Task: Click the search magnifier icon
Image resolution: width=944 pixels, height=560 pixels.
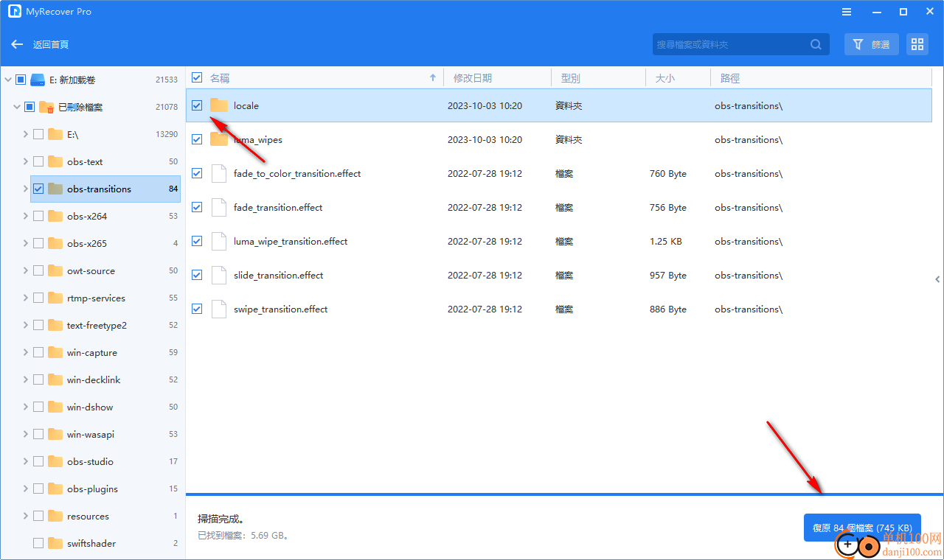Action: coord(816,44)
